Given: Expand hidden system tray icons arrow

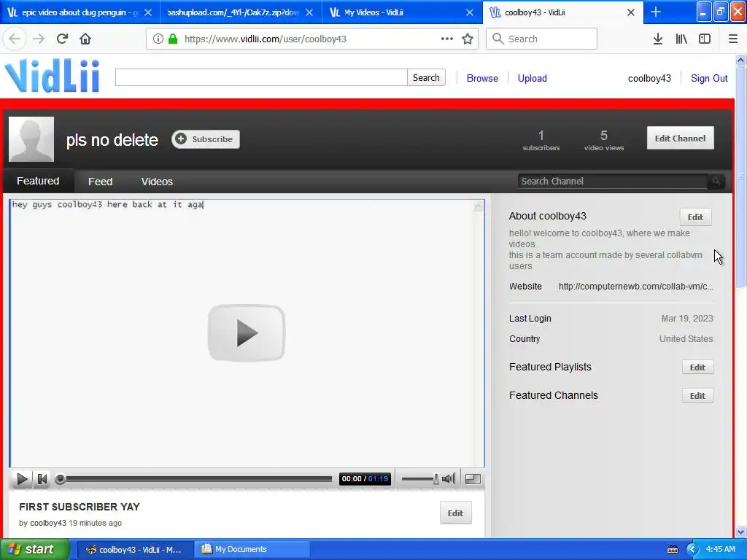Looking at the screenshot, I should tap(692, 550).
